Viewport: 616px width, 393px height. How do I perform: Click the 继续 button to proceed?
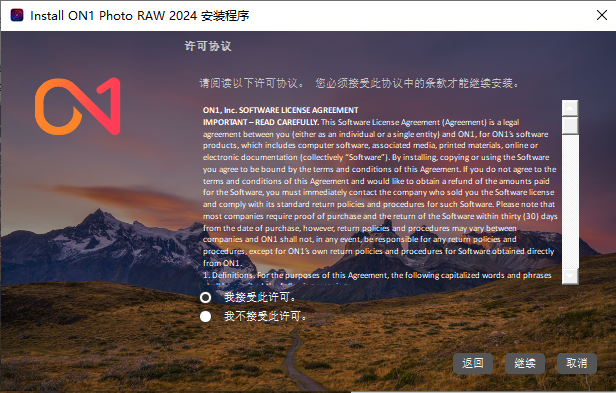tap(525, 363)
